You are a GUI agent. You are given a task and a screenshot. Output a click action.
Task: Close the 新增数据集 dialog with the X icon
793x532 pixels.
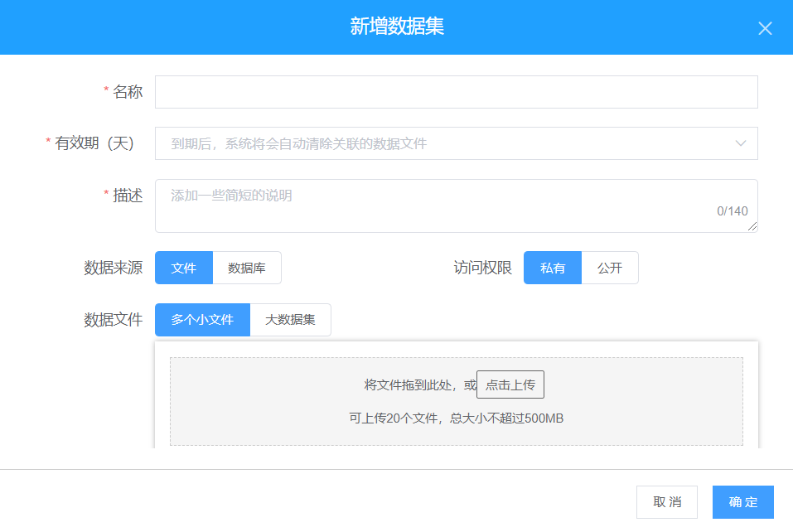click(765, 28)
